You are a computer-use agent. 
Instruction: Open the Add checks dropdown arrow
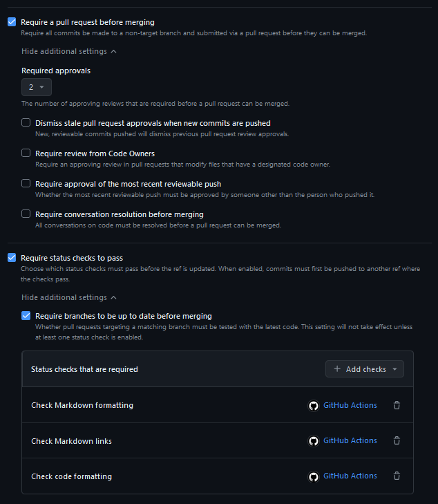click(394, 369)
